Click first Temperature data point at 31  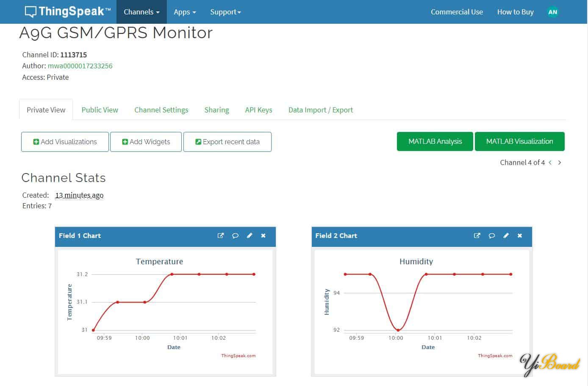[93, 330]
